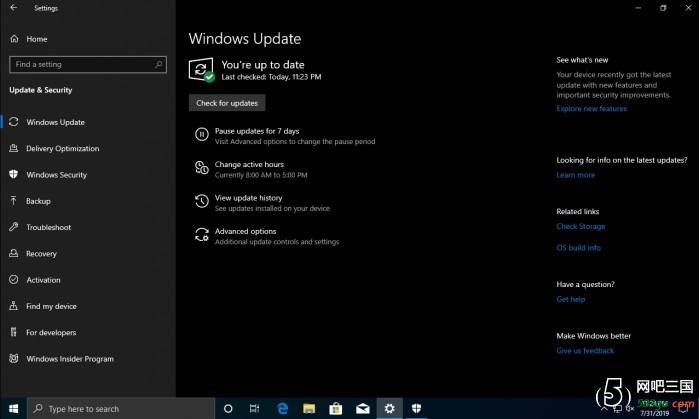Click the Get help link
Image resolution: width=700 pixels, height=419 pixels.
571,299
